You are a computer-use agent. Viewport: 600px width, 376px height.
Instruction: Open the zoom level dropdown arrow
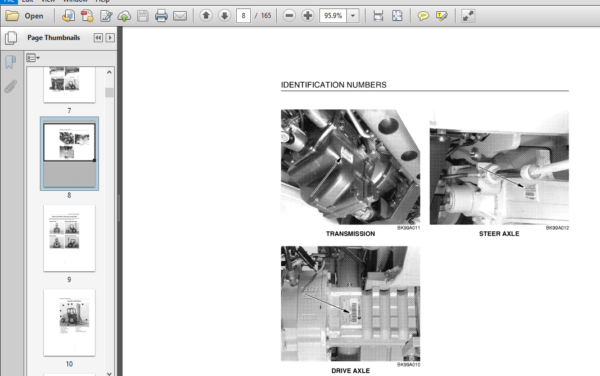[353, 16]
